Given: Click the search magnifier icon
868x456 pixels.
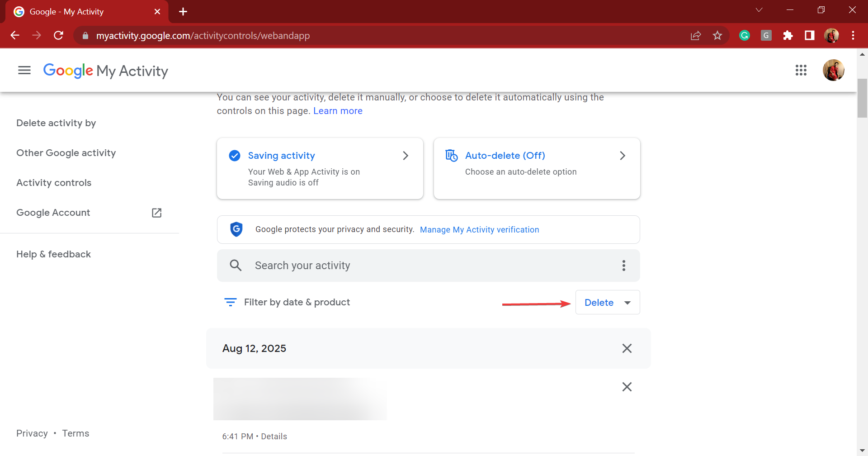Looking at the screenshot, I should click(236, 266).
